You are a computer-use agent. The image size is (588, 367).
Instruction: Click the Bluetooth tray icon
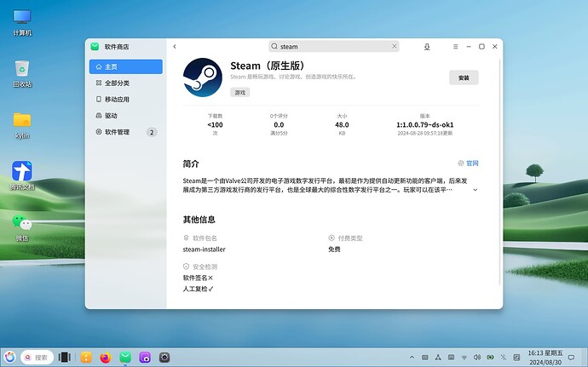(x=504, y=358)
